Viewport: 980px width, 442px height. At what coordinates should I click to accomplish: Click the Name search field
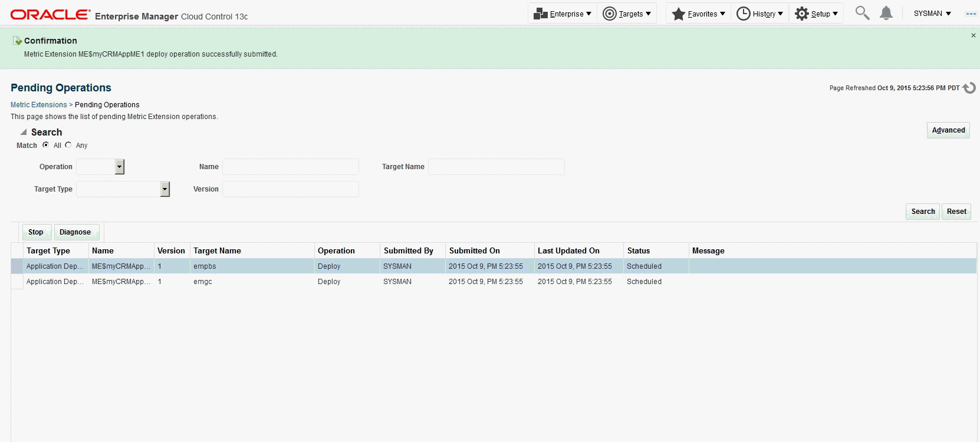point(291,167)
